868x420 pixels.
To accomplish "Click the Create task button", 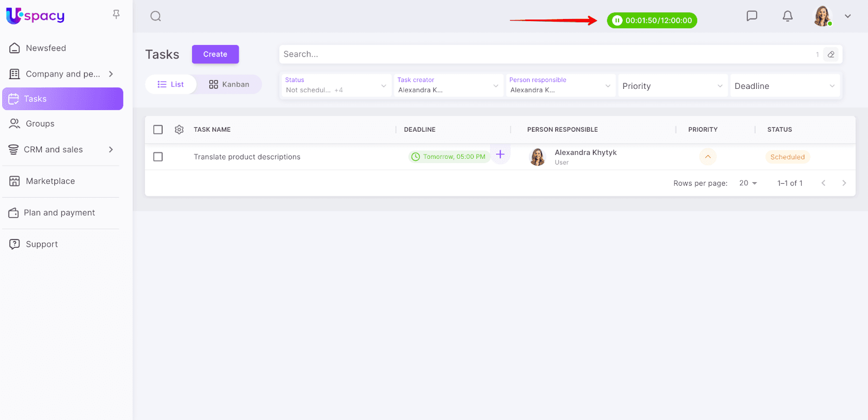I will pos(215,54).
